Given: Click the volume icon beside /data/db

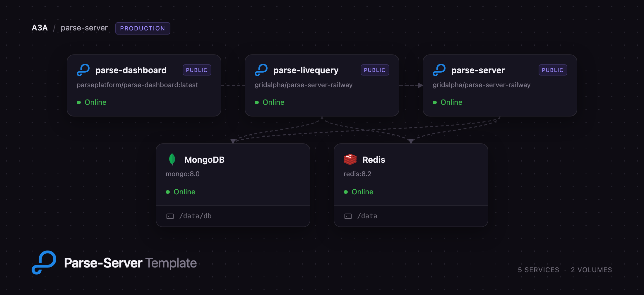Looking at the screenshot, I should 170,216.
